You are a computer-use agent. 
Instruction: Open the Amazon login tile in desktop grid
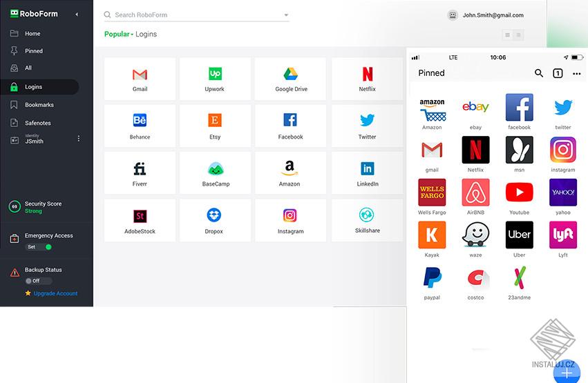tap(291, 173)
